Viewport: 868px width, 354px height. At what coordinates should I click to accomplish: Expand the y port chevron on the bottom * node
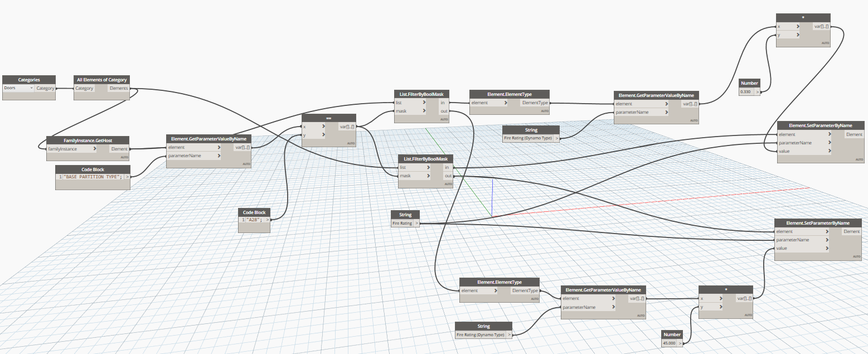(x=720, y=307)
